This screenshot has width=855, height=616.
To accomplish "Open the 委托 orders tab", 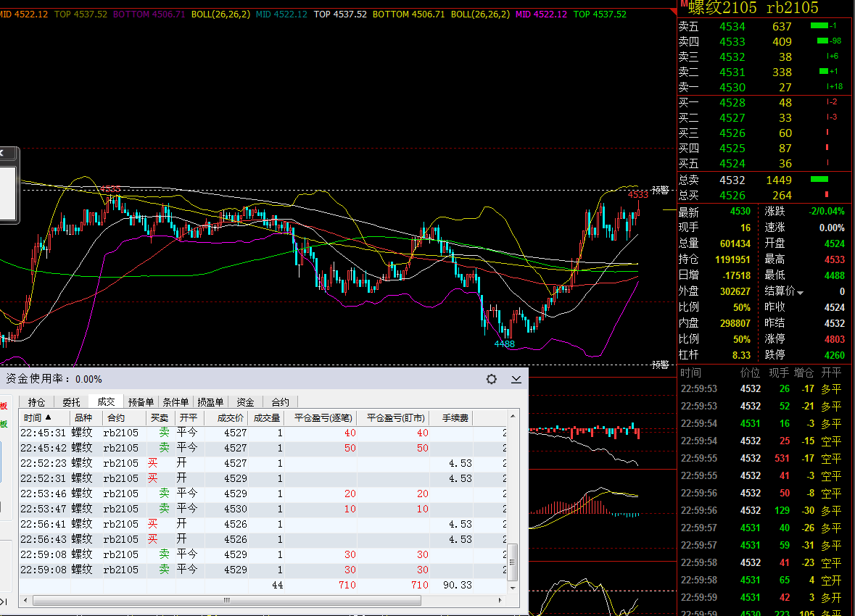I will [x=71, y=402].
